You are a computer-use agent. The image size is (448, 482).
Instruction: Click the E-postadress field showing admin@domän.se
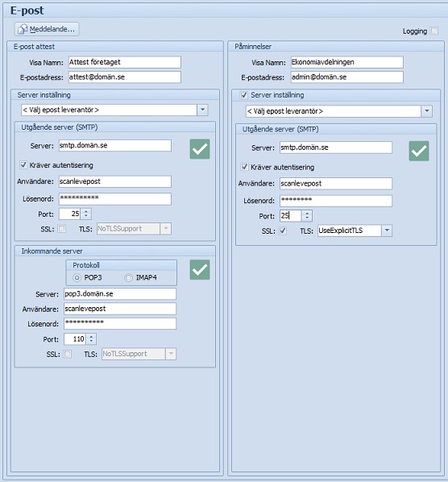tap(347, 77)
